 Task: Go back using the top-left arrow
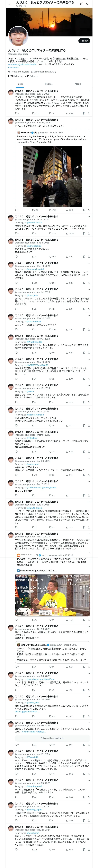[9, 4]
